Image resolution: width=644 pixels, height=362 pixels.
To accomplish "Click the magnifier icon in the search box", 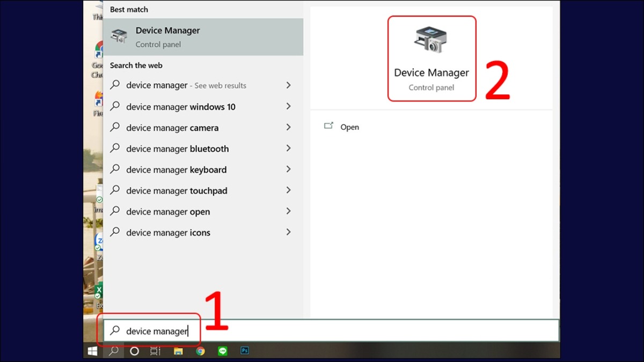I will tap(114, 331).
